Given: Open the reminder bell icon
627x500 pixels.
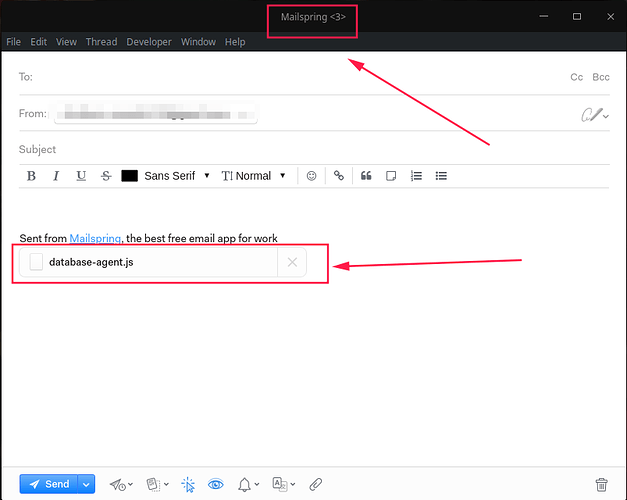Looking at the screenshot, I should coord(248,484).
